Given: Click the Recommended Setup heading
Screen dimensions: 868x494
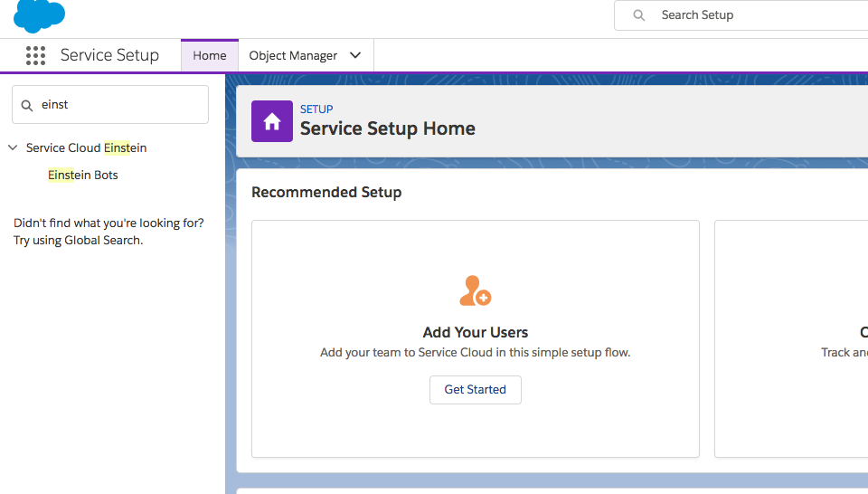Looking at the screenshot, I should (326, 192).
